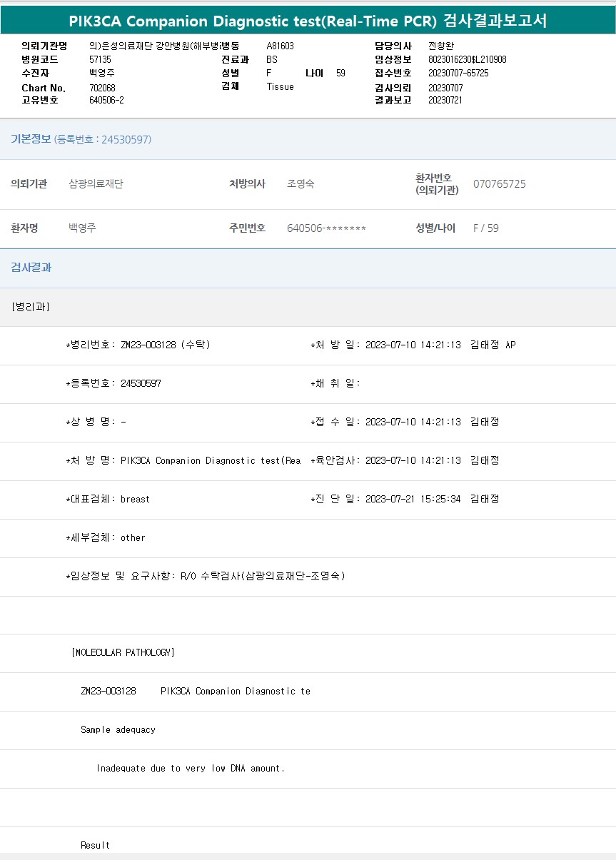Click the masked resident number 640506-*******
Image resolution: width=616 pixels, height=860 pixels.
click(326, 228)
